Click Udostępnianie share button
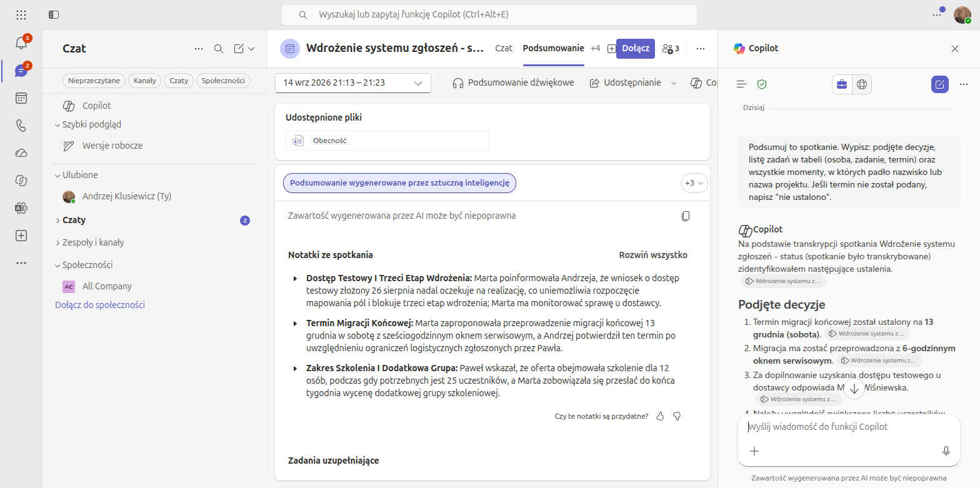This screenshot has height=488, width=980. pyautogui.click(x=625, y=82)
